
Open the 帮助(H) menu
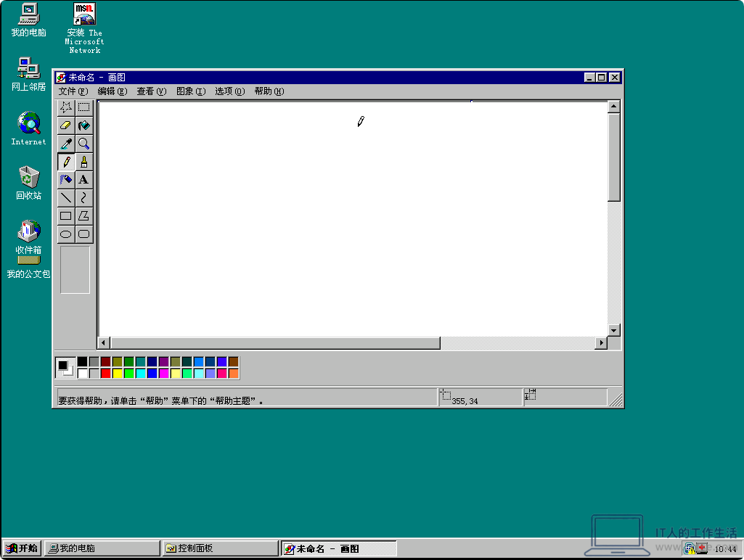pyautogui.click(x=269, y=91)
